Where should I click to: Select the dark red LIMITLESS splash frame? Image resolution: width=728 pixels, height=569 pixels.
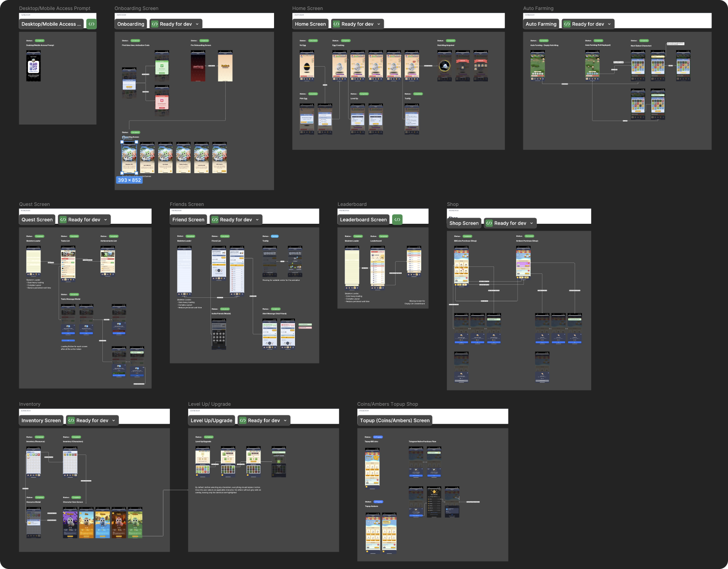pos(198,66)
